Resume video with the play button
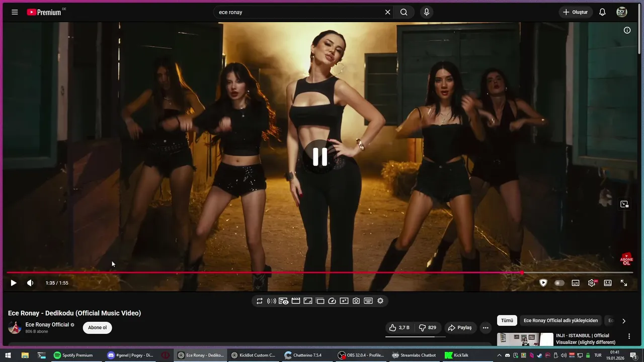This screenshot has width=644, height=362. [x=14, y=283]
